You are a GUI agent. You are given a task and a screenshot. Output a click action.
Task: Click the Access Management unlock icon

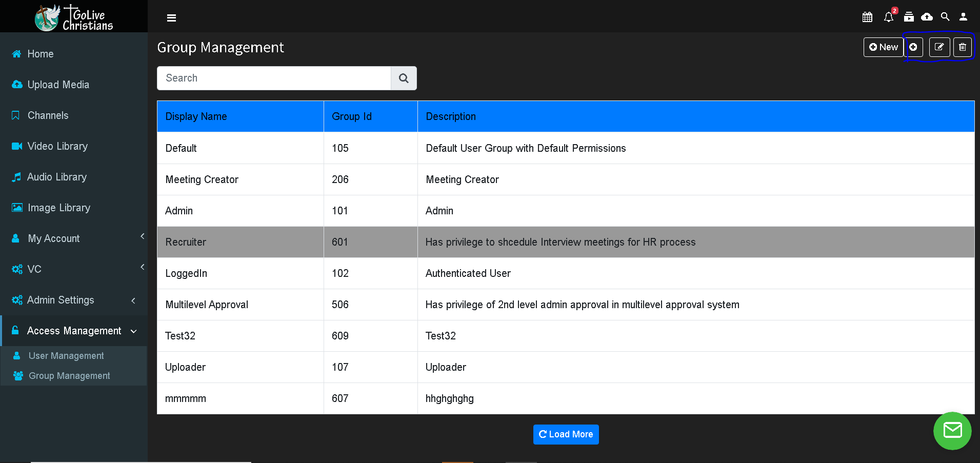pyautogui.click(x=15, y=330)
